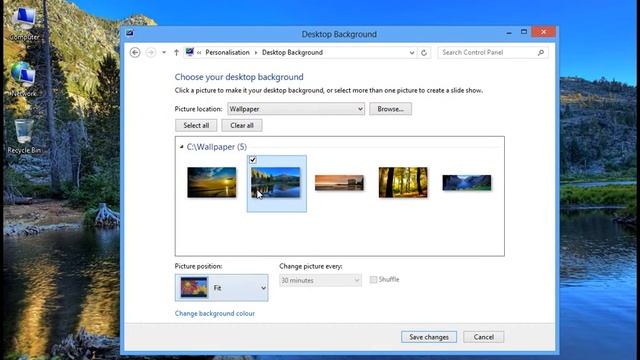The height and width of the screenshot is (360, 640).
Task: Click the Personalisation breadcrumb
Action: tap(227, 53)
